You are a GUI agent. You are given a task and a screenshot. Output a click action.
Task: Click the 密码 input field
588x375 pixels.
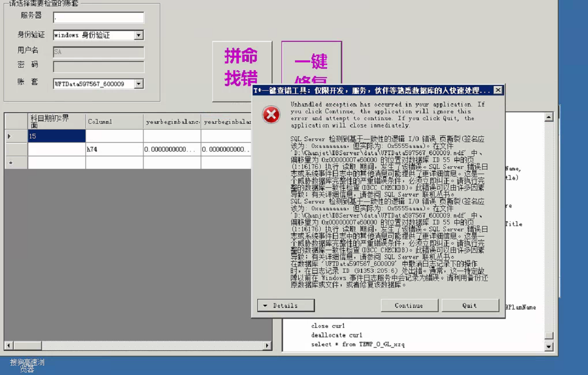(x=98, y=67)
